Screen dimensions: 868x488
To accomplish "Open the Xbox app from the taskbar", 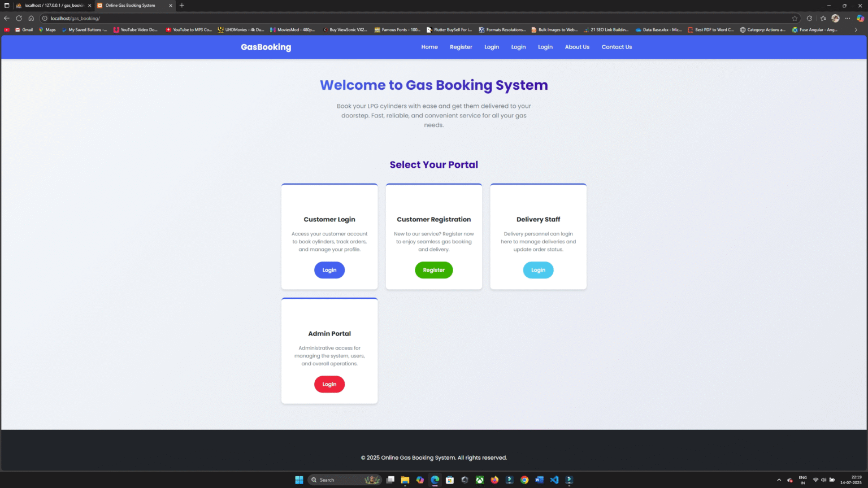I will [479, 480].
